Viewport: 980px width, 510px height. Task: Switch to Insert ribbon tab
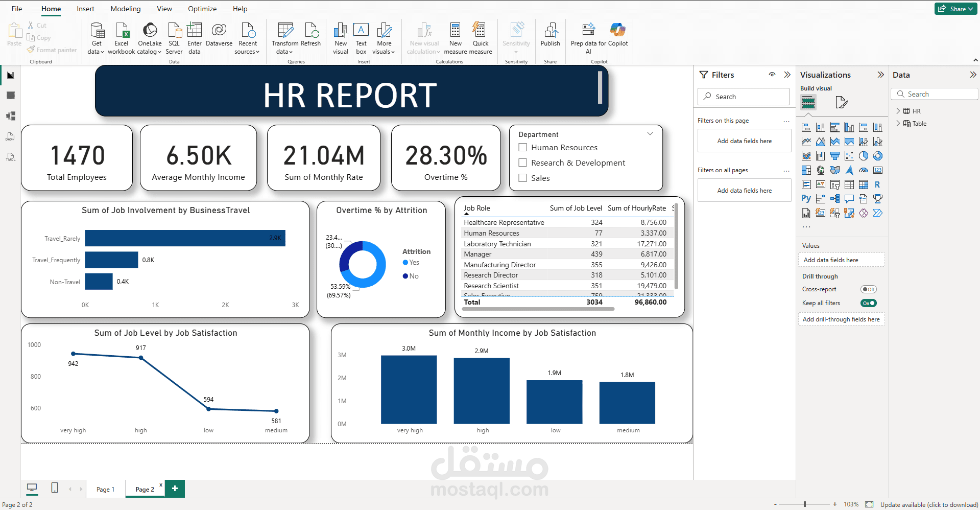[x=85, y=9]
